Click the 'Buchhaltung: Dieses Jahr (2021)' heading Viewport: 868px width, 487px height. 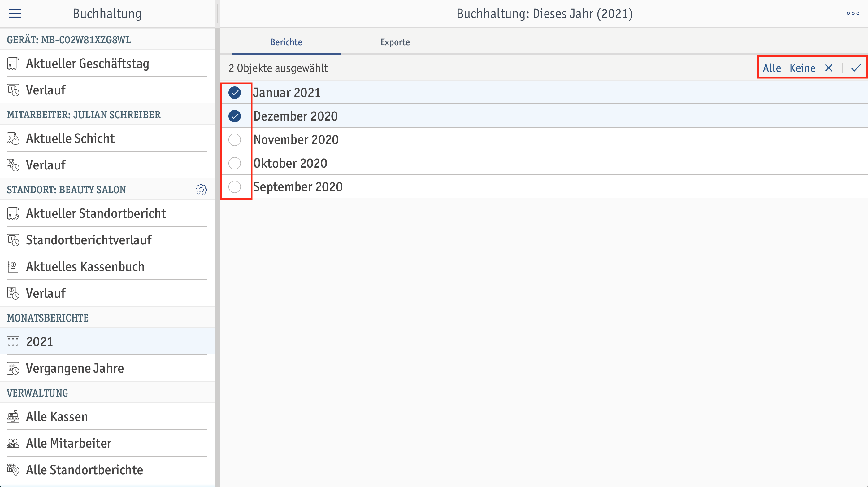[x=545, y=14]
